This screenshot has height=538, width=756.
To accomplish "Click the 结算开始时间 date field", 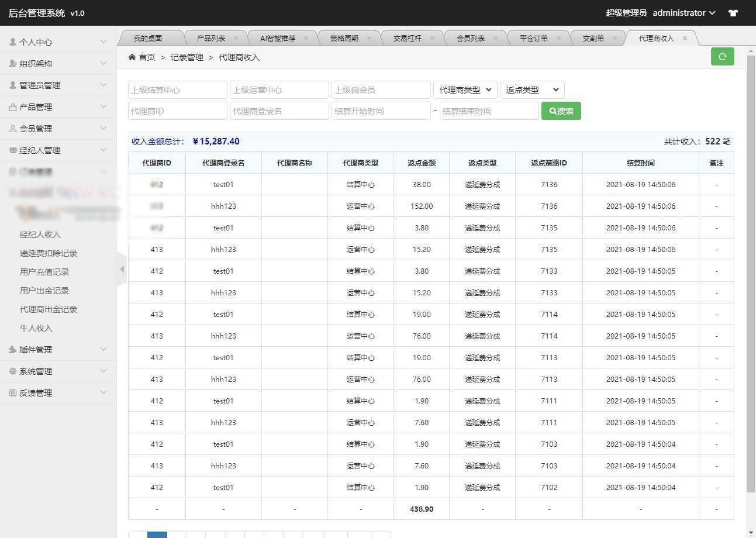I will tap(381, 111).
